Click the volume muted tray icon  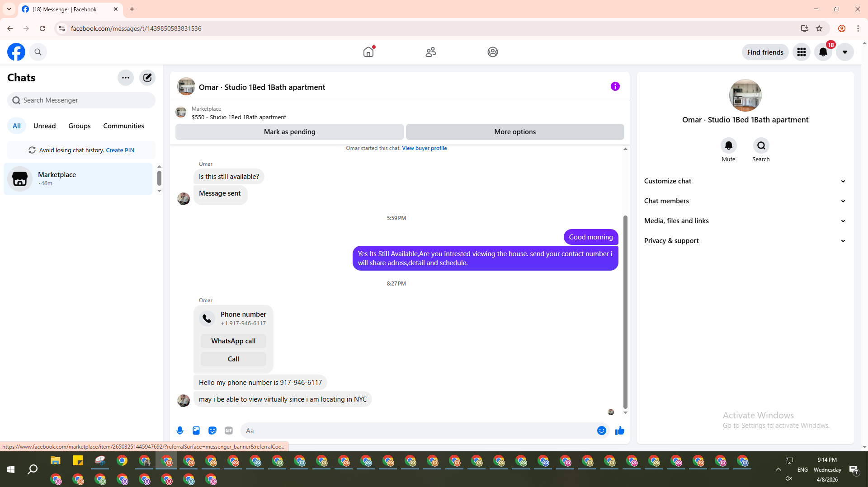(789, 478)
